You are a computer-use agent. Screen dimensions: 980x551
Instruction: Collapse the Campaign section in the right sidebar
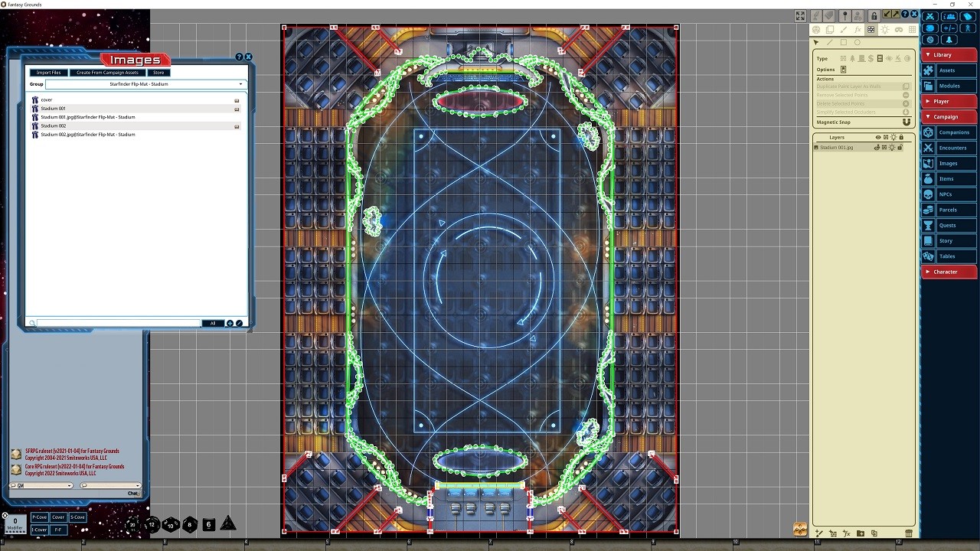(x=947, y=116)
